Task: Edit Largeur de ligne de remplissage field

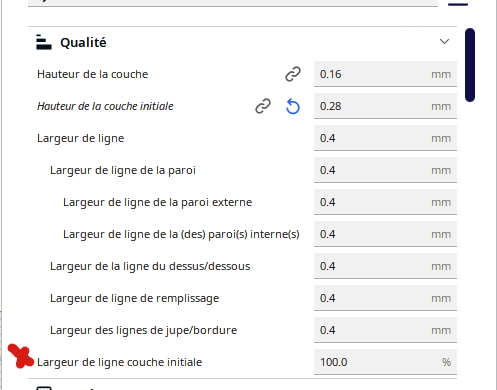Action: (x=385, y=298)
